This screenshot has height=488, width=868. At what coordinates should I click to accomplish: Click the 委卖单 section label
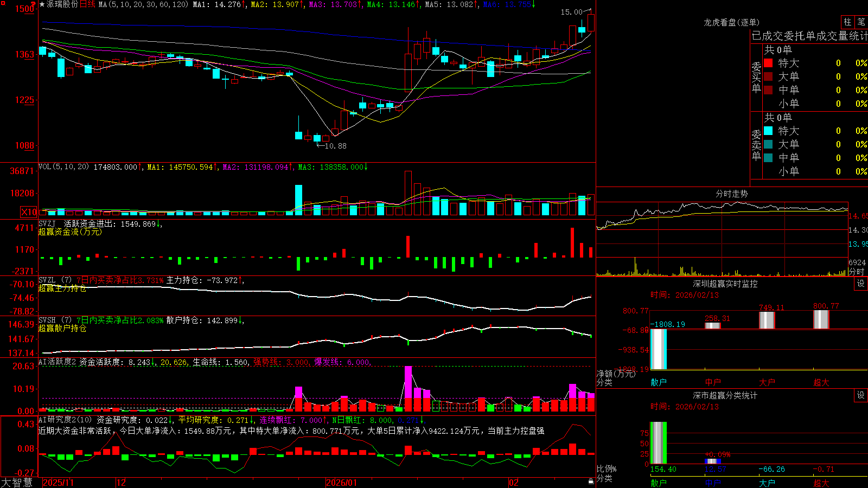click(756, 145)
